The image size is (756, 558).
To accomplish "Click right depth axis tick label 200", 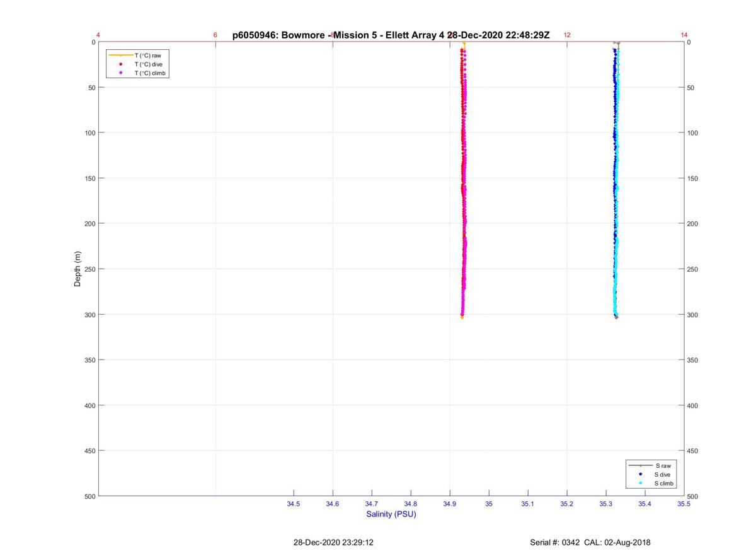I will [693, 224].
